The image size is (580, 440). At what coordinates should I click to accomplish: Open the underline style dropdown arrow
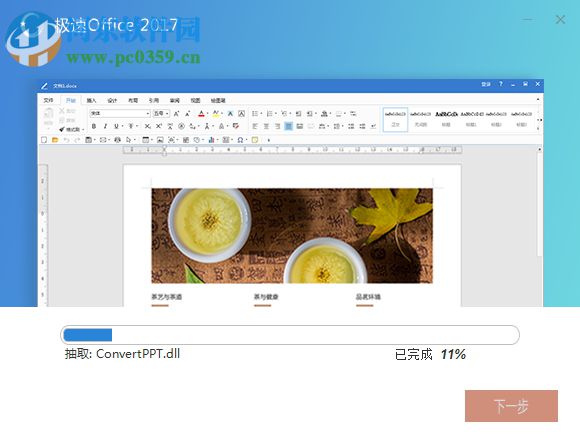coord(122,126)
